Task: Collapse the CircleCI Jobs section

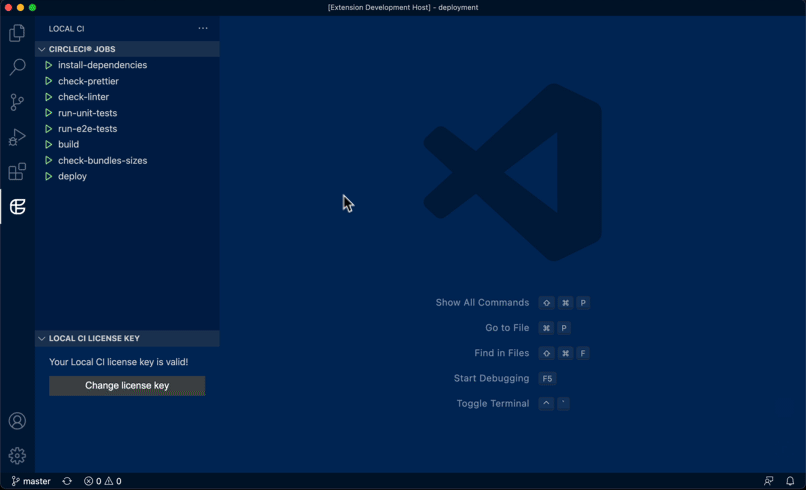Action: 127,49
